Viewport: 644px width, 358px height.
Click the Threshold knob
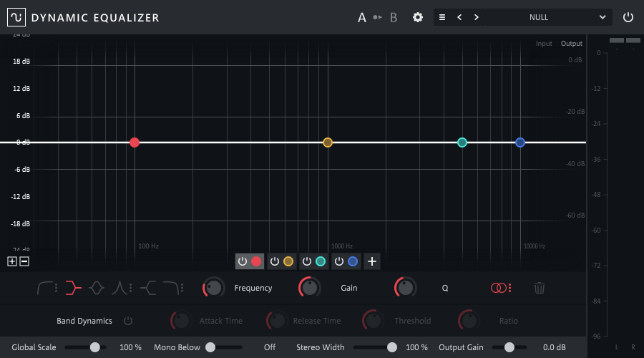click(x=373, y=321)
